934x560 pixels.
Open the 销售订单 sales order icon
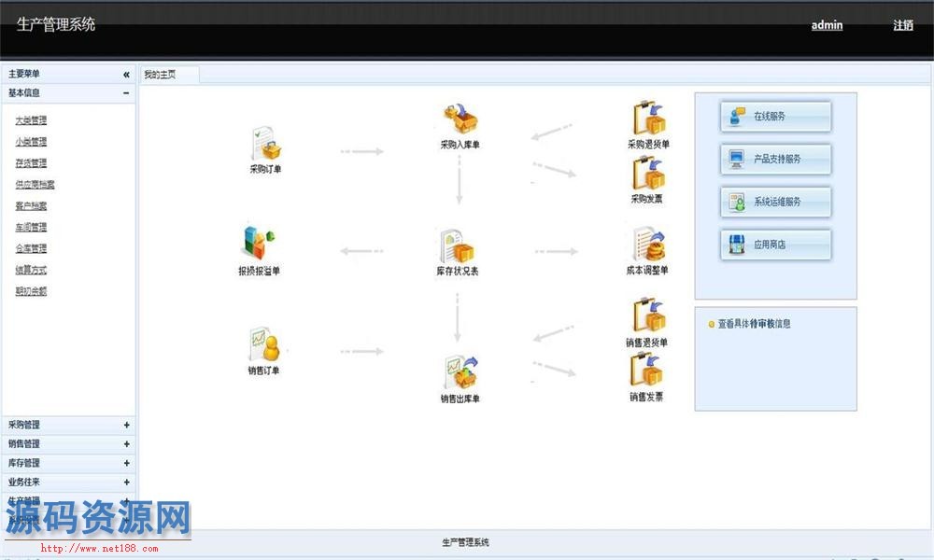click(263, 345)
